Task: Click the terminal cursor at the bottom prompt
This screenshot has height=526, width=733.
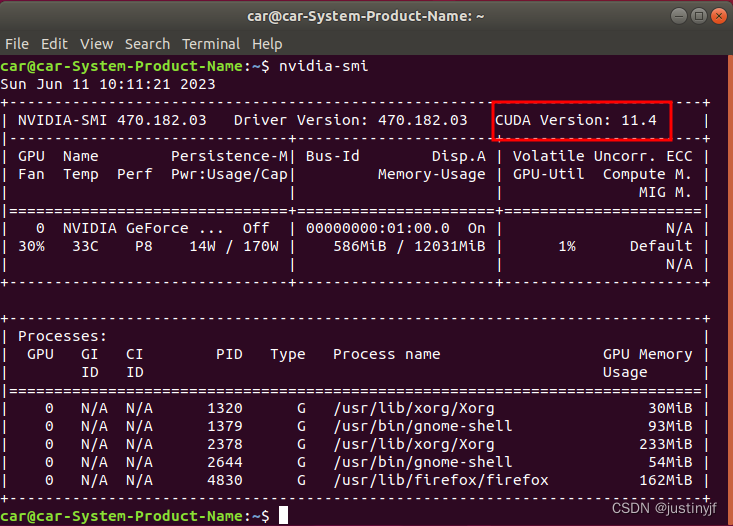Action: (283, 515)
